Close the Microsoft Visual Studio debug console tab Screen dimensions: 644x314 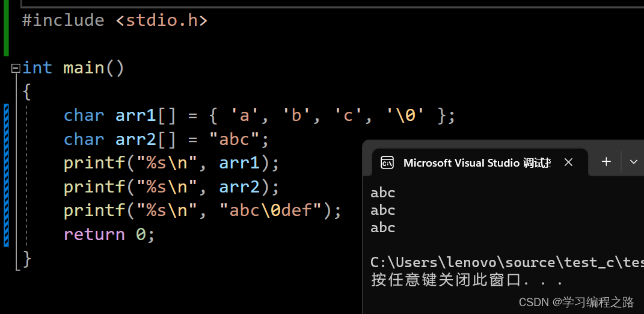coord(568,162)
